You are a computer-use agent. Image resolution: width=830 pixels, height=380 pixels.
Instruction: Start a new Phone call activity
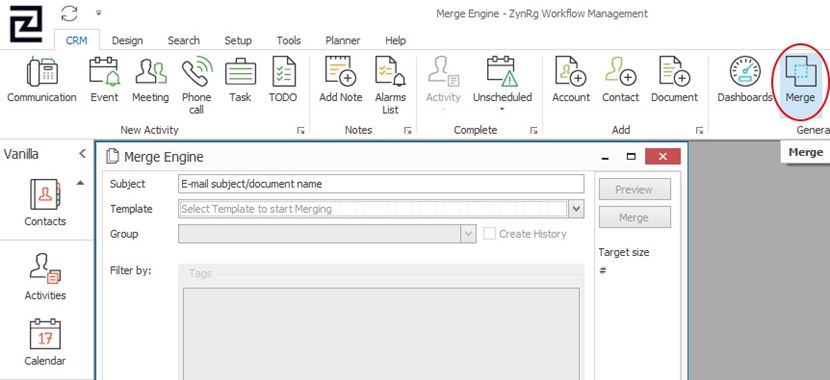[x=196, y=86]
